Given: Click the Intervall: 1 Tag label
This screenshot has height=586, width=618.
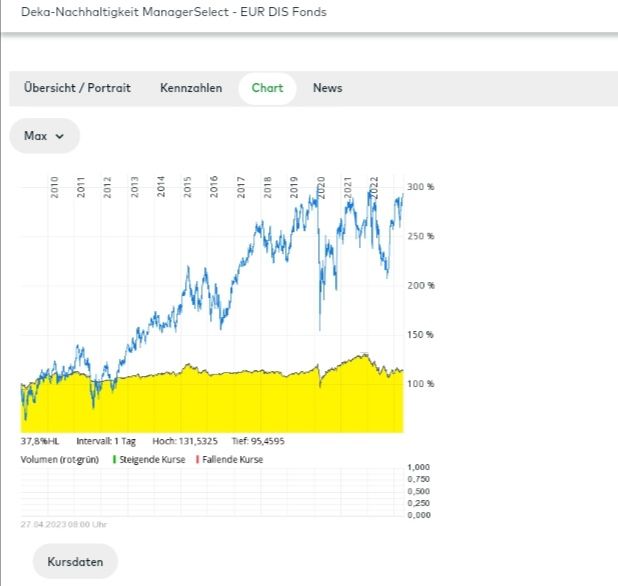Looking at the screenshot, I should [x=112, y=440].
